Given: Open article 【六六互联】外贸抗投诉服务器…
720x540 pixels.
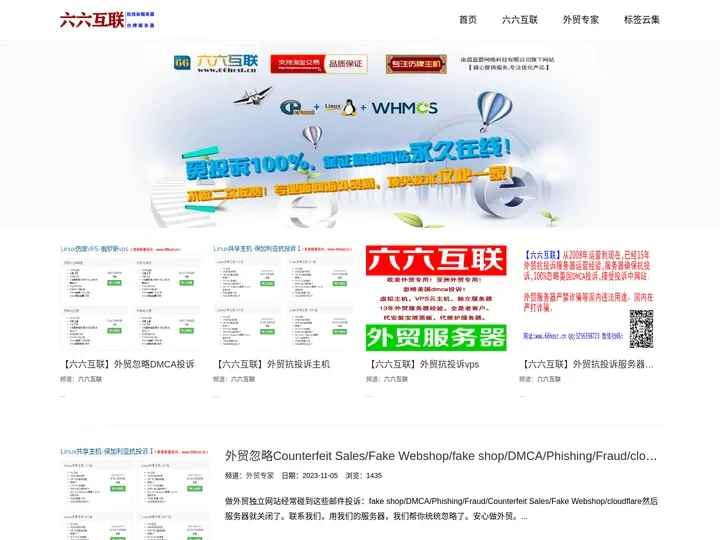Looking at the screenshot, I should (x=586, y=364).
